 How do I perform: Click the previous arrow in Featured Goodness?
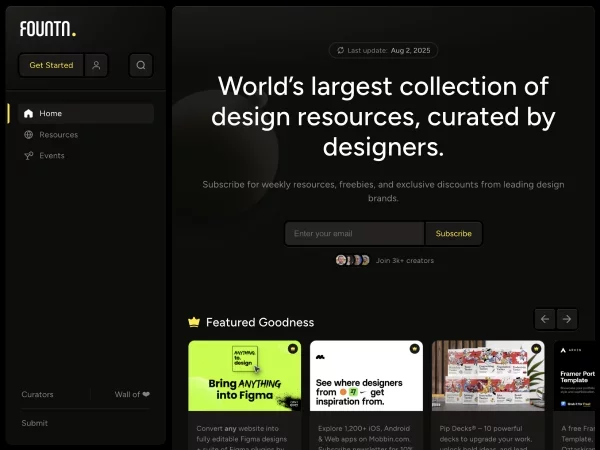coord(545,319)
